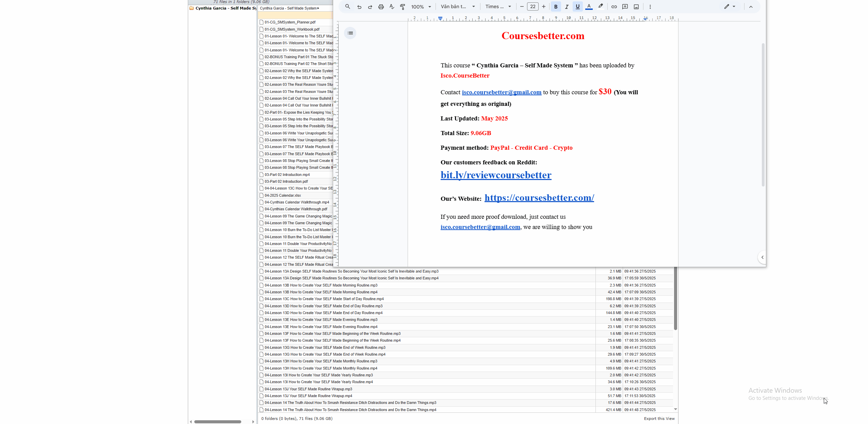Select 04-Lesson 13D End of Day Routine.mp4

coord(324,313)
